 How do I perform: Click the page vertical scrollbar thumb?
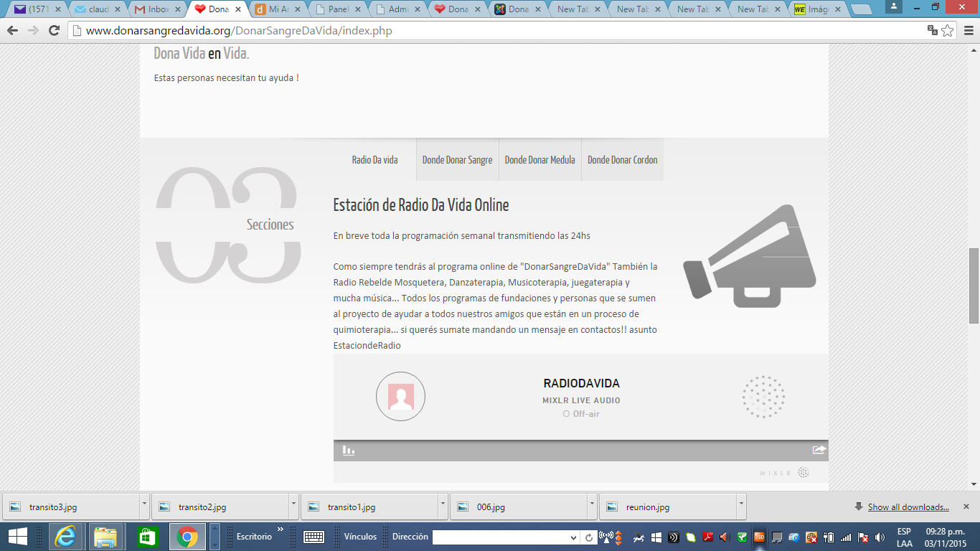974,285
